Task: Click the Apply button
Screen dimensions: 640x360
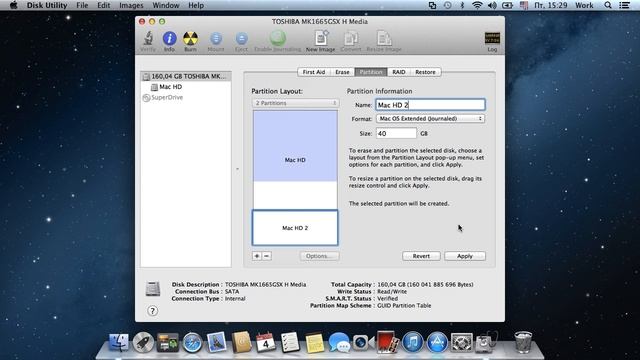Action: tap(465, 256)
